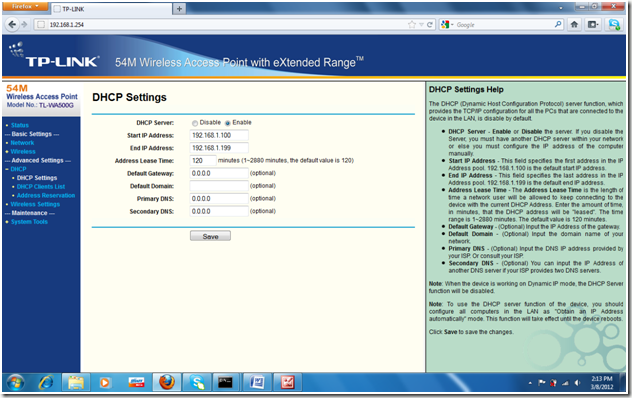
Task: Open the Network menu item
Action: [x=22, y=143]
